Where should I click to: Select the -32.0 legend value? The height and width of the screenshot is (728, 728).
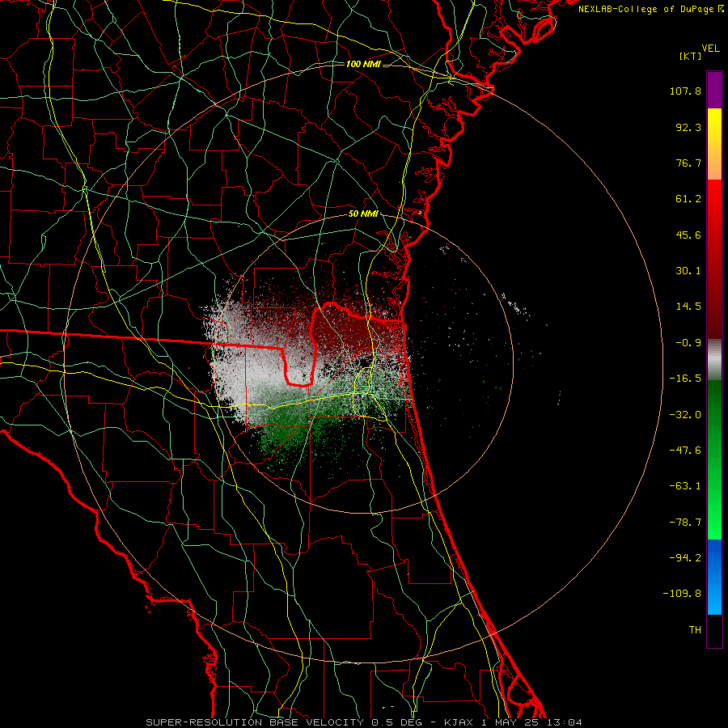685,415
